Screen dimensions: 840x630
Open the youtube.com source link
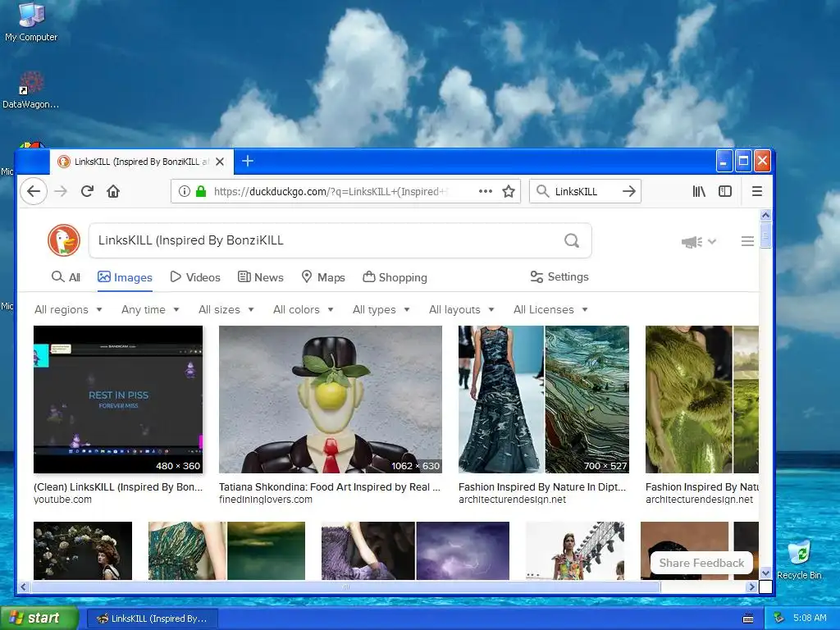[x=62, y=500]
